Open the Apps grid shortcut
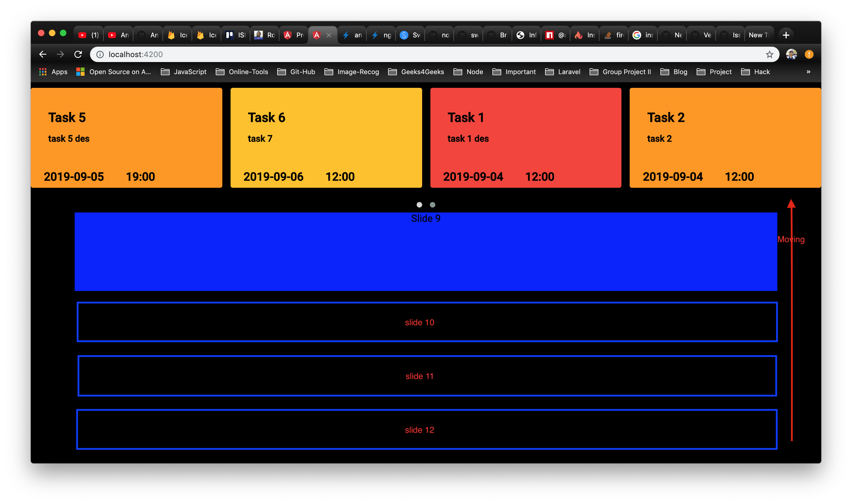 point(53,72)
